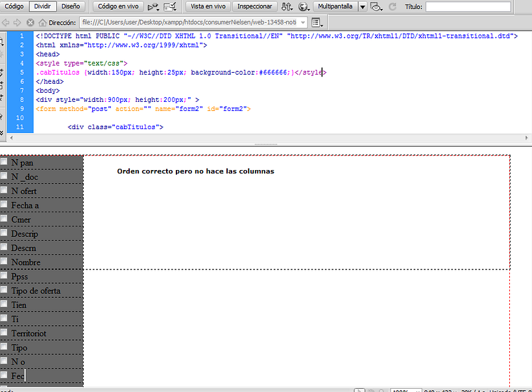Click the home icon beside Dirección

[42, 23]
